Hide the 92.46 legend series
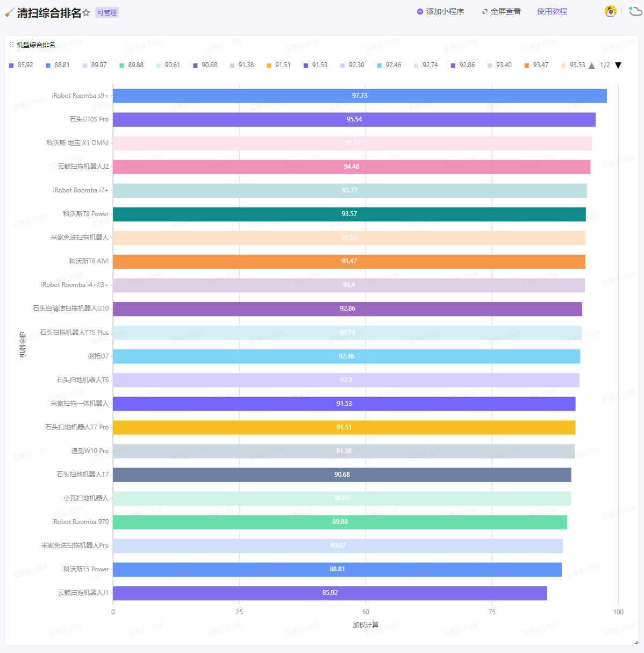644x653 pixels. click(x=389, y=65)
